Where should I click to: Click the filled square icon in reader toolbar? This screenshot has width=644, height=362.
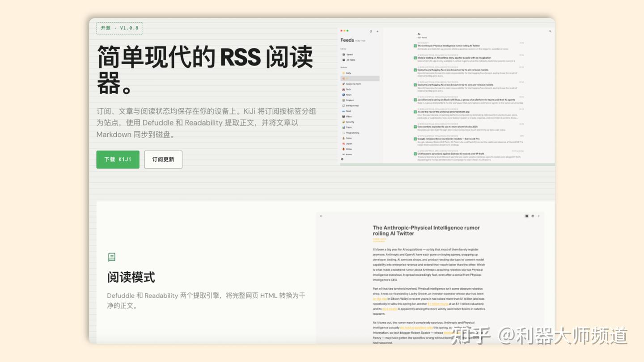527,216
